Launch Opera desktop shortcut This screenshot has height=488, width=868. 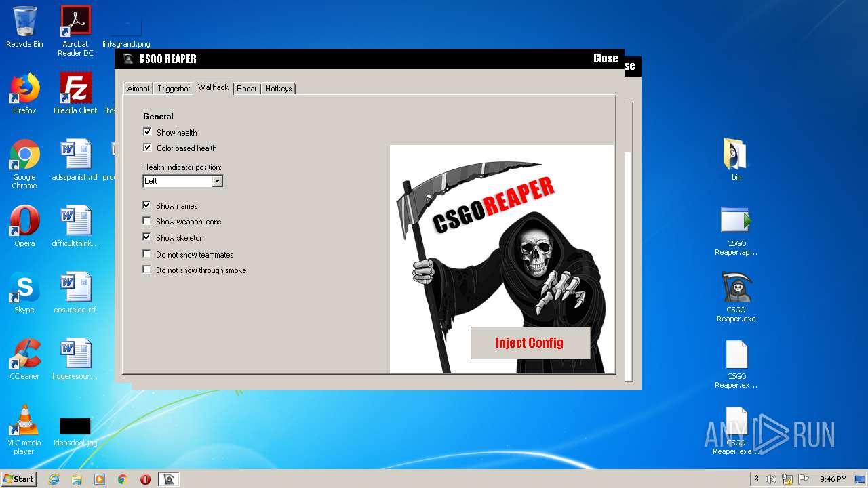pos(24,226)
